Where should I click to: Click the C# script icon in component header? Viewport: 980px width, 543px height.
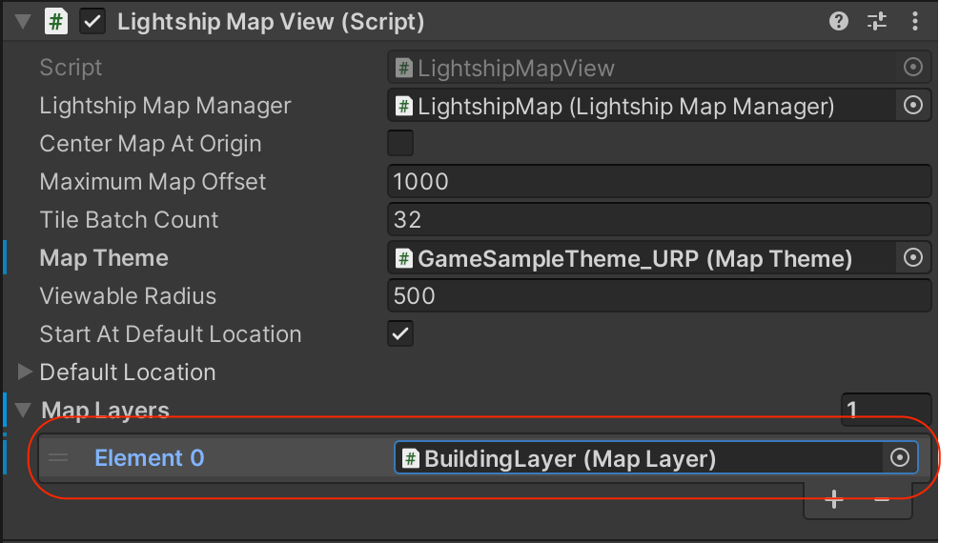tap(55, 22)
